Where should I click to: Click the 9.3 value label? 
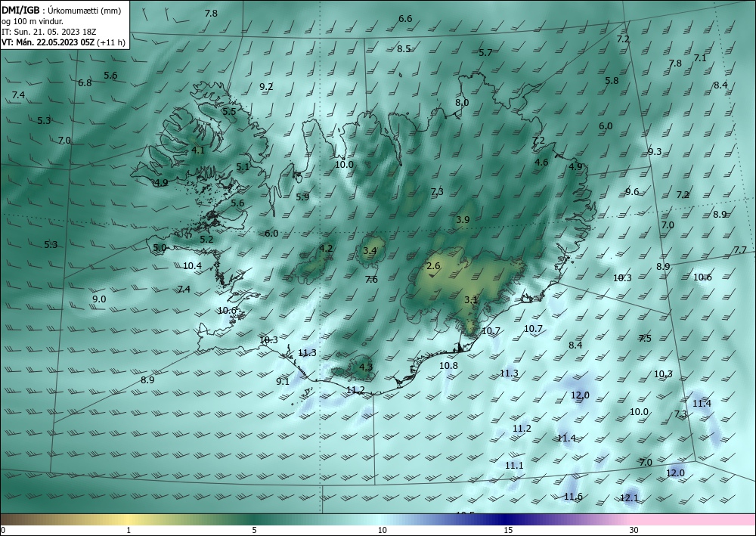654,152
